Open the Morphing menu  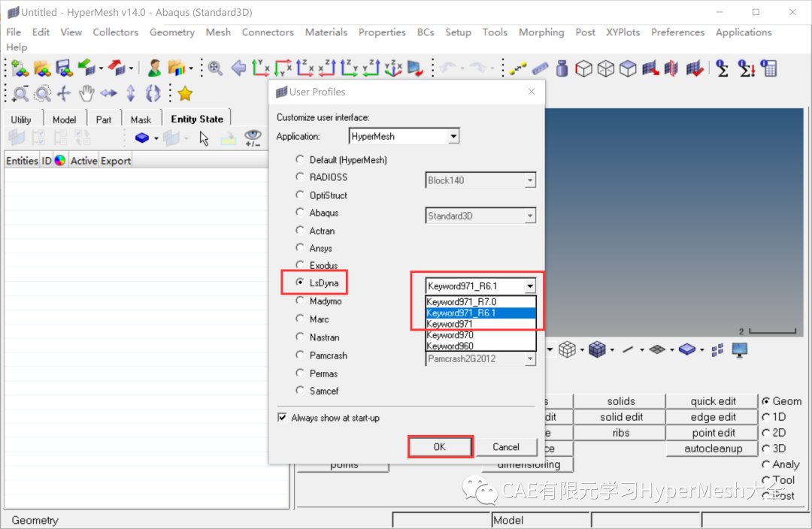pyautogui.click(x=541, y=32)
